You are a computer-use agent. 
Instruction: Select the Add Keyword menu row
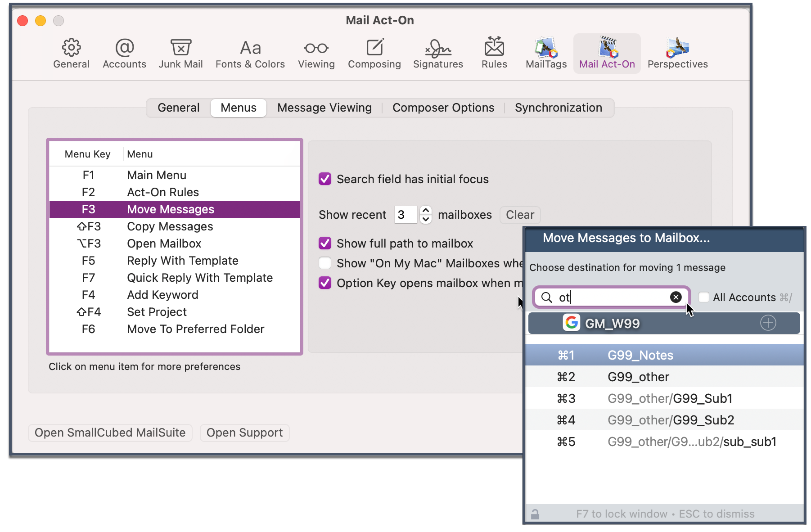point(175,295)
